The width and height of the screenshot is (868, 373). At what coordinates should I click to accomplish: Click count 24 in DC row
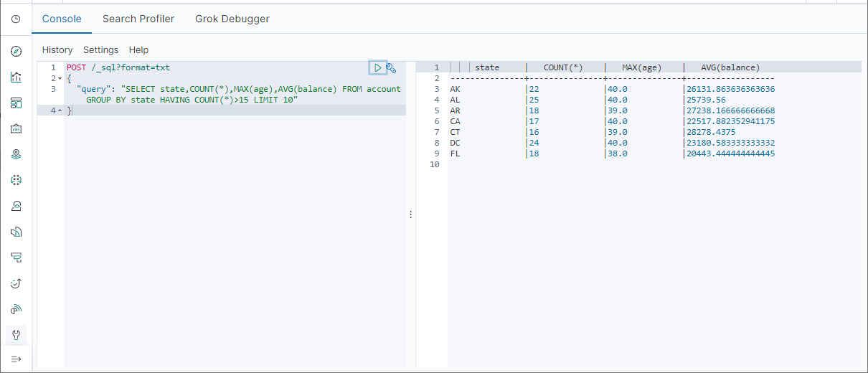pyautogui.click(x=533, y=143)
